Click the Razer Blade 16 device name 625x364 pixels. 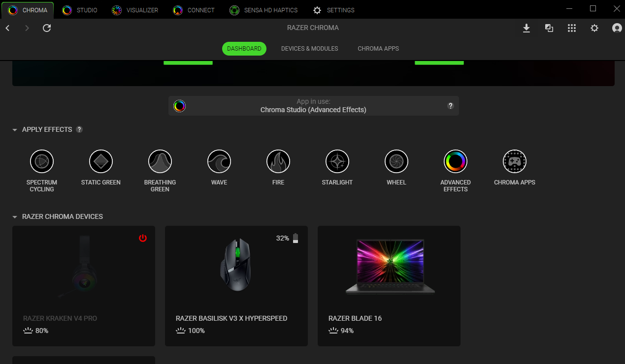coord(355,318)
